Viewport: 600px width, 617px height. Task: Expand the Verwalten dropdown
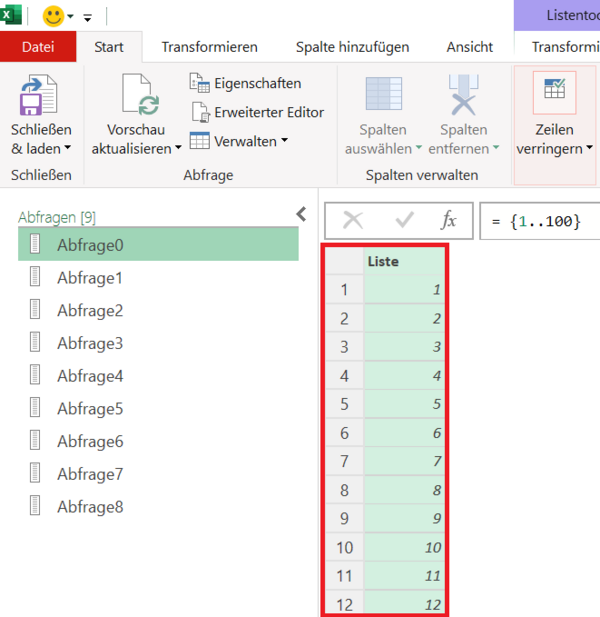(x=284, y=141)
